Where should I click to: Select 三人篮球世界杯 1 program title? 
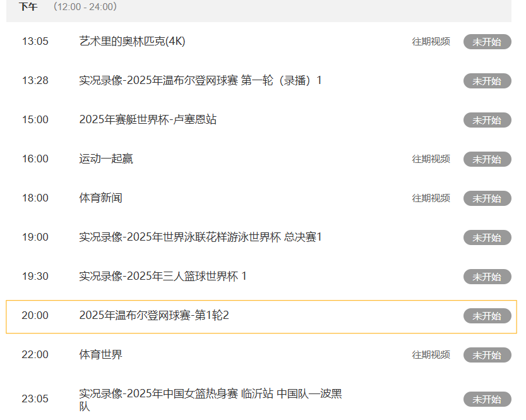pos(163,276)
